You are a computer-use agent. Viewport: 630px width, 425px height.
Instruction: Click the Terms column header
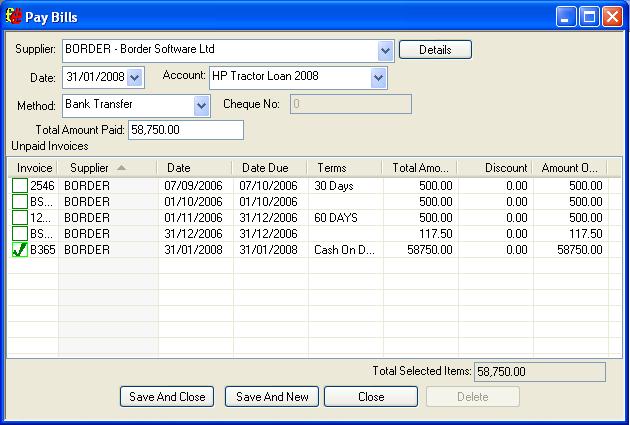point(345,168)
